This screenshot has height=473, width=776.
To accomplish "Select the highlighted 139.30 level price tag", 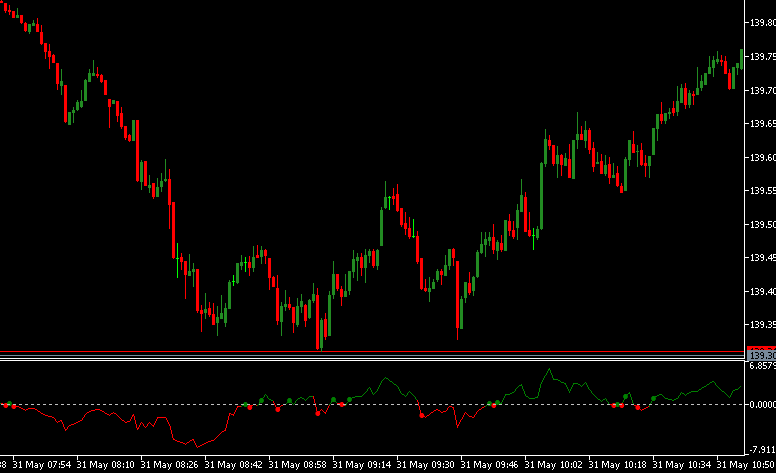I will [761, 355].
